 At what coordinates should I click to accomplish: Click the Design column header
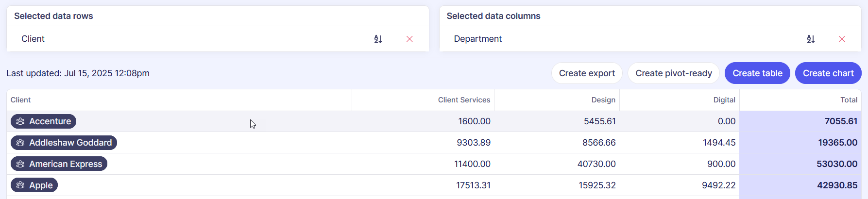[603, 100]
